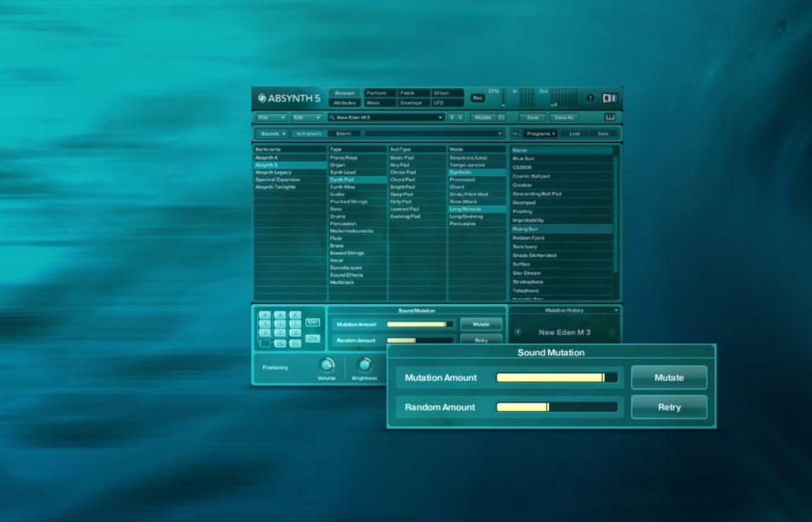Open the Envelope tab
This screenshot has width=812, height=522.
(411, 103)
